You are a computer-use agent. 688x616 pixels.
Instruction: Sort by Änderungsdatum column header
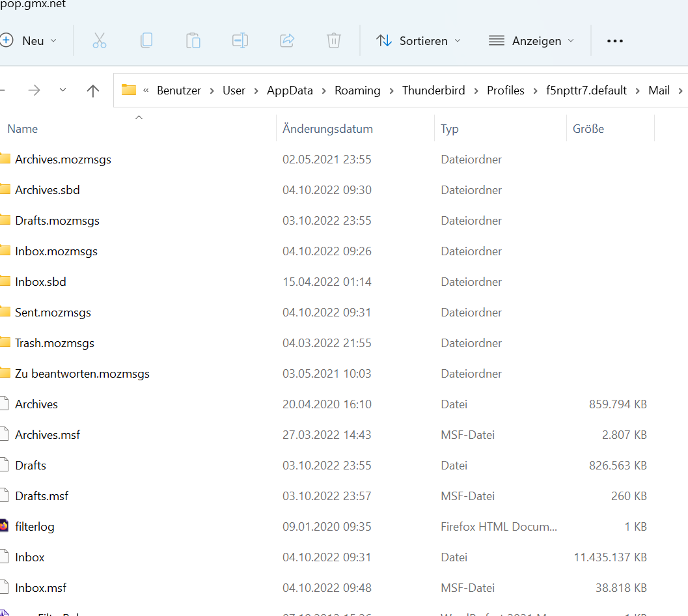click(x=327, y=129)
